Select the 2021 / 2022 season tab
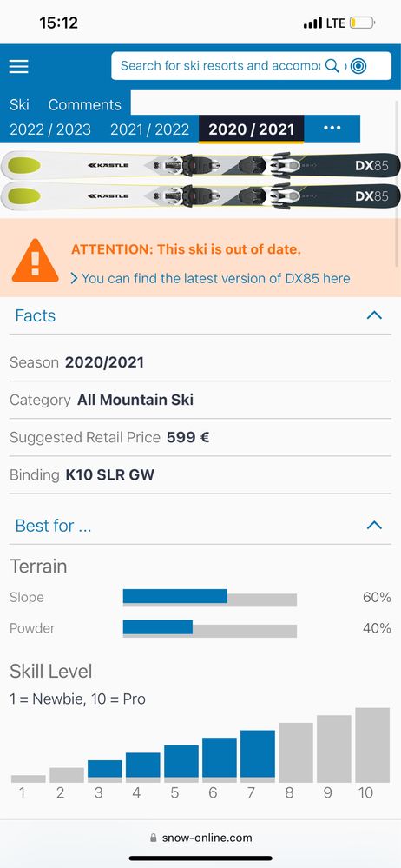401x868 pixels. pos(150,129)
